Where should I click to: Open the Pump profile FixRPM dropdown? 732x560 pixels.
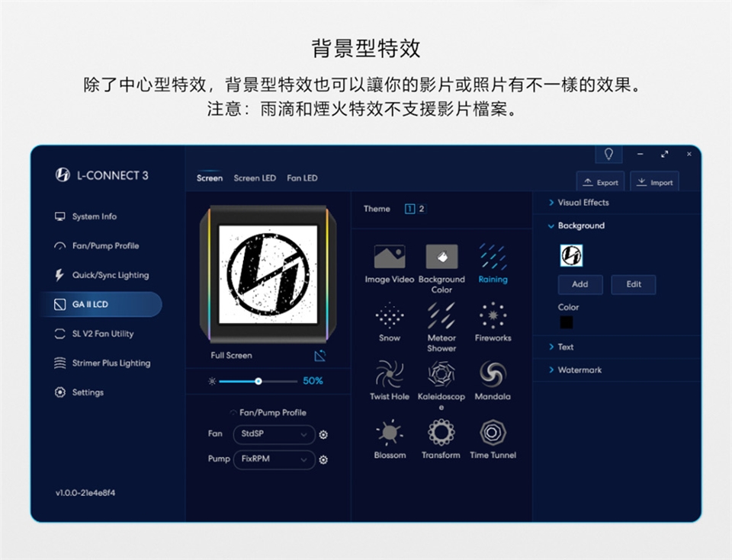[274, 459]
